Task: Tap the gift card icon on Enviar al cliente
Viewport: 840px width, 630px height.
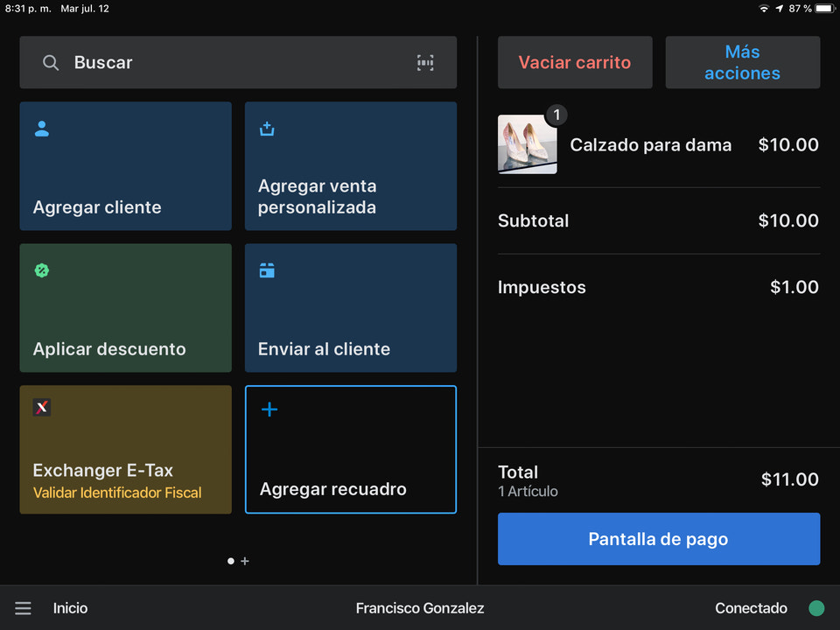Action: [x=266, y=270]
